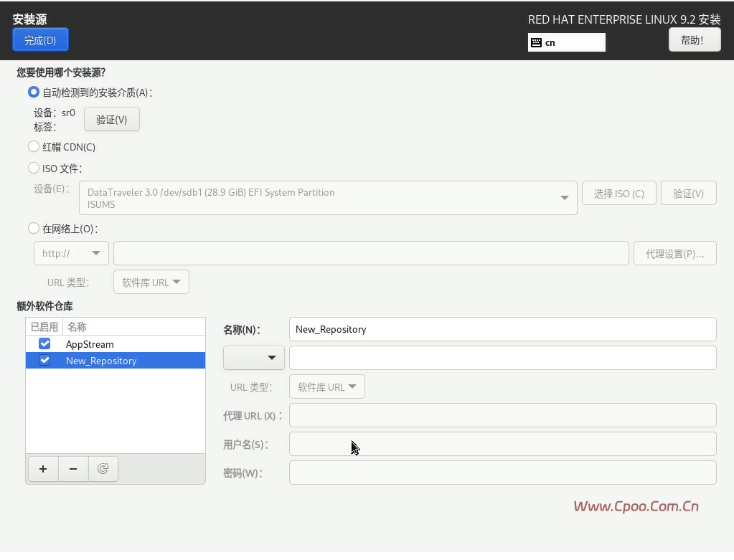Open the ISO device DataTraveler dropdown
This screenshot has height=560, width=734.
[328, 198]
